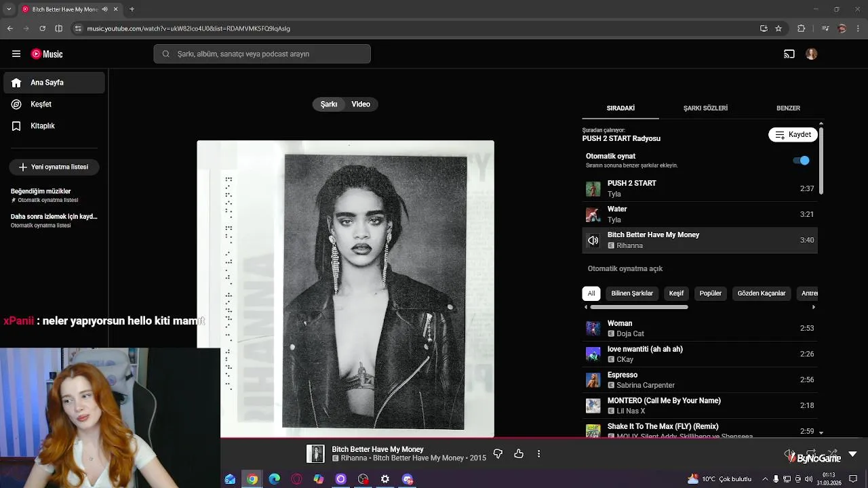Select the Bilinen Şarkılar filter chip
The width and height of the screenshot is (868, 488).
[632, 293]
